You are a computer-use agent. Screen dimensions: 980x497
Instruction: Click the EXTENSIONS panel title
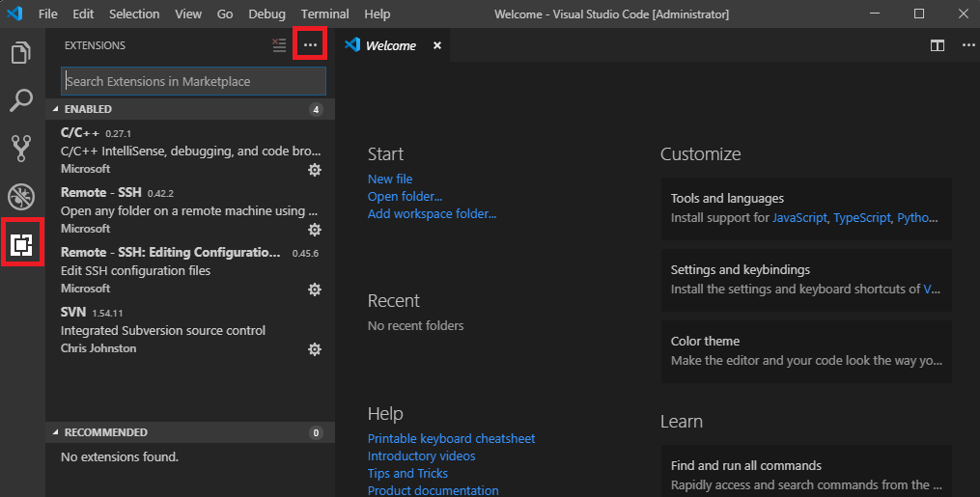[x=95, y=45]
